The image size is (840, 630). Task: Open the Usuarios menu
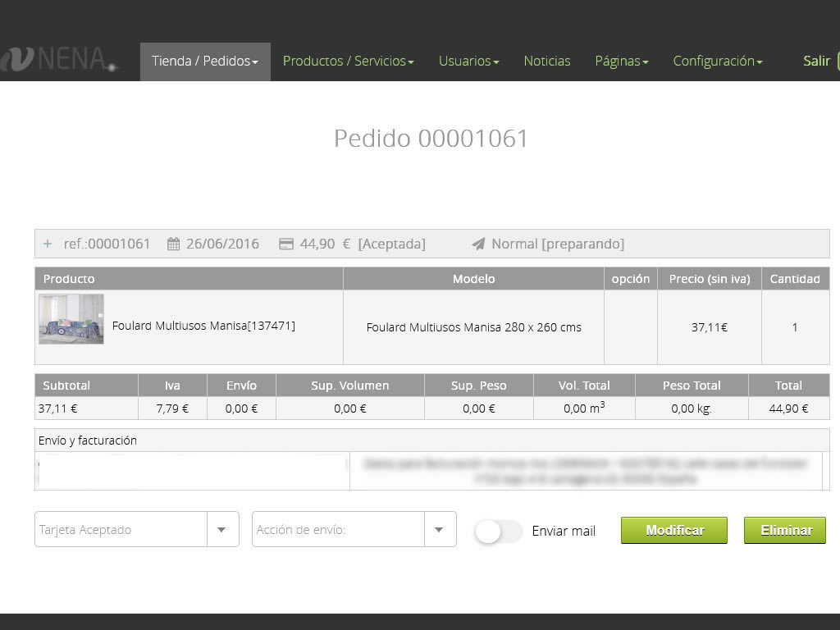pyautogui.click(x=468, y=62)
